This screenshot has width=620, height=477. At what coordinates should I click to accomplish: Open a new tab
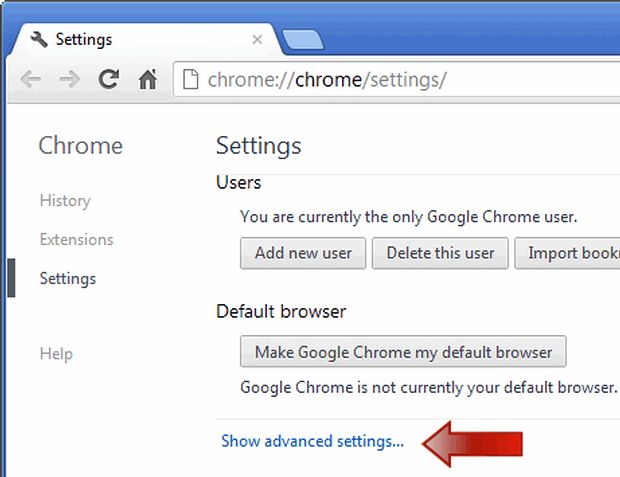[x=303, y=40]
